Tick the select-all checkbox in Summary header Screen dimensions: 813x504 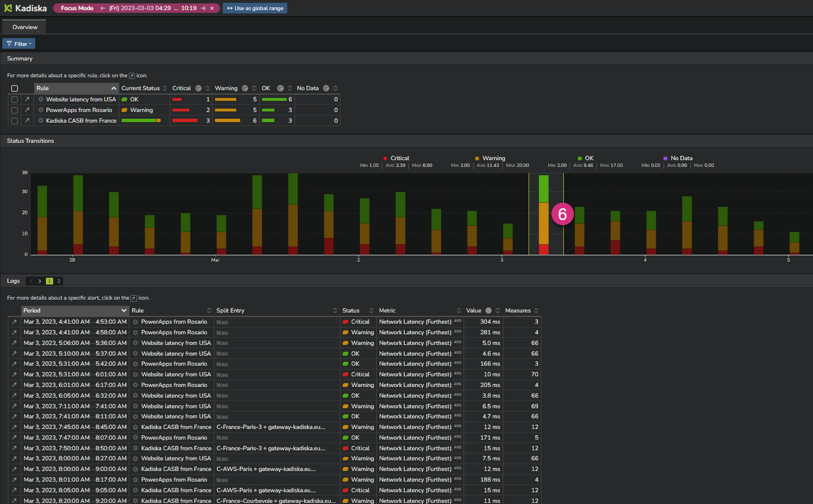pos(15,88)
